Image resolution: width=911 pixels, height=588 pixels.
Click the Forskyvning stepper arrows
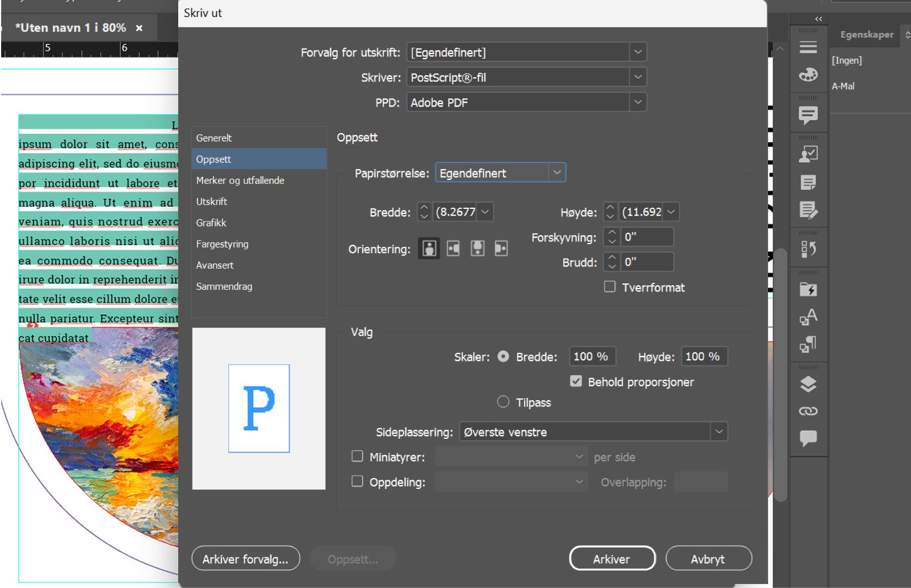(612, 237)
